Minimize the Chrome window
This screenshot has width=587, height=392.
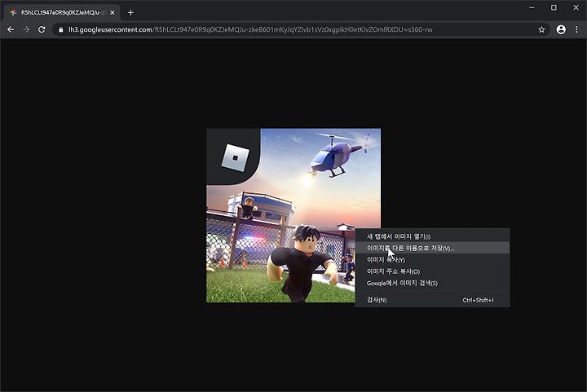coord(532,7)
